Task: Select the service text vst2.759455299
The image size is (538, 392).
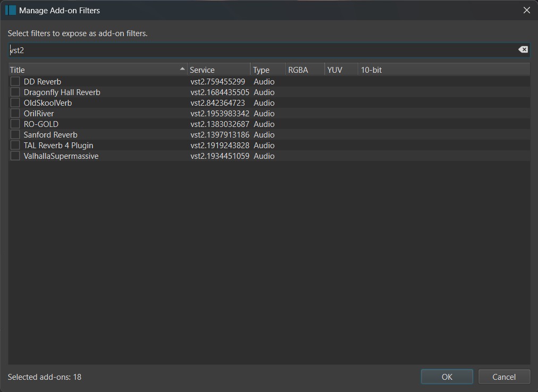Action: pos(218,82)
